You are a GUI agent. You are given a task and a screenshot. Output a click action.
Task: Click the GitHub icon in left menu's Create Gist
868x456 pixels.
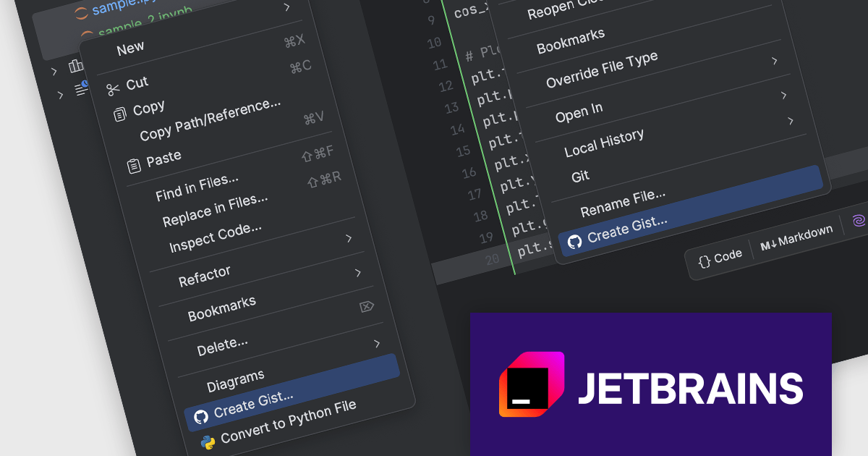click(201, 416)
